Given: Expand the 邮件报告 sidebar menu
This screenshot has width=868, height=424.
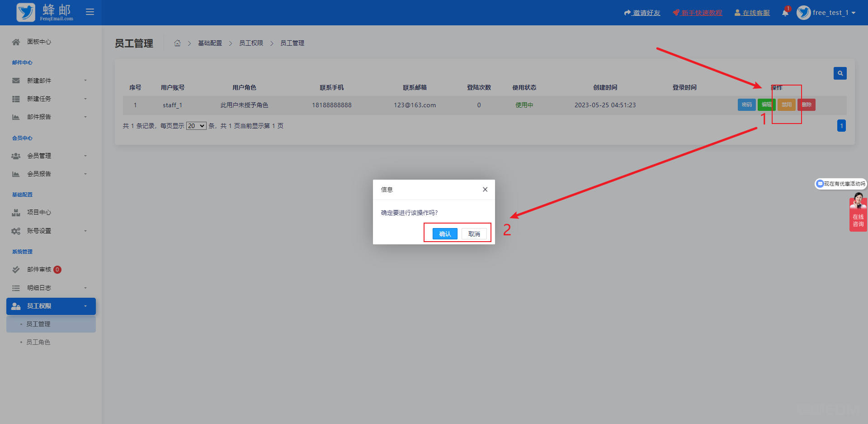Looking at the screenshot, I should tap(51, 117).
